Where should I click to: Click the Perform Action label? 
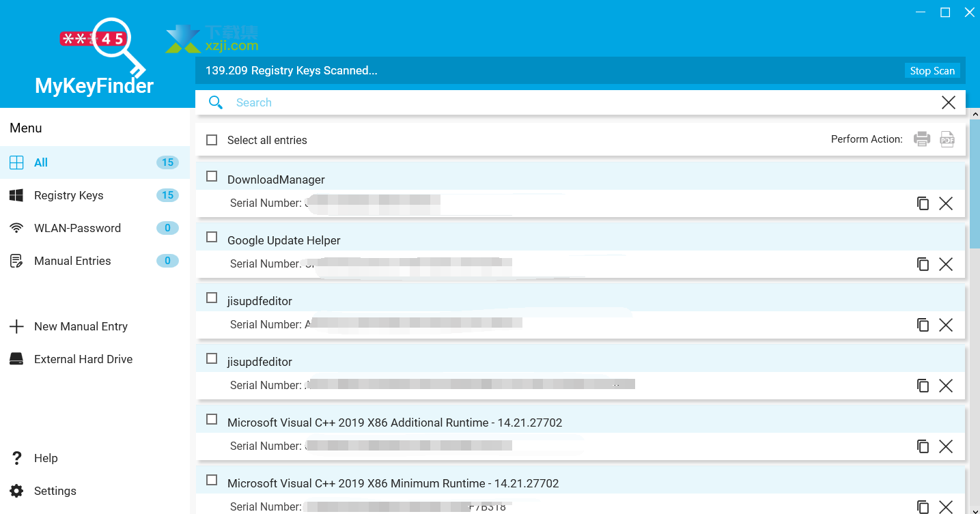click(867, 139)
